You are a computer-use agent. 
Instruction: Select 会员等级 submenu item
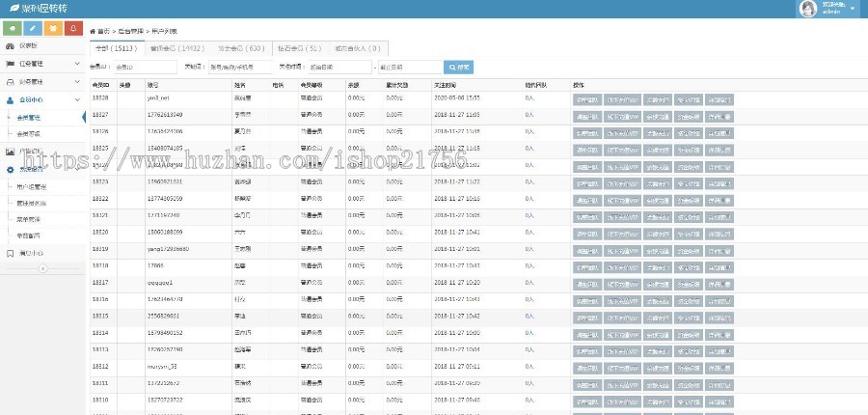point(28,134)
